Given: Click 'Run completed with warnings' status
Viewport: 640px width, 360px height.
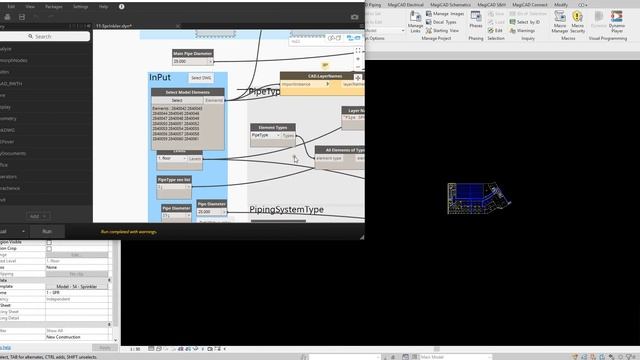Looking at the screenshot, I should 129,232.
